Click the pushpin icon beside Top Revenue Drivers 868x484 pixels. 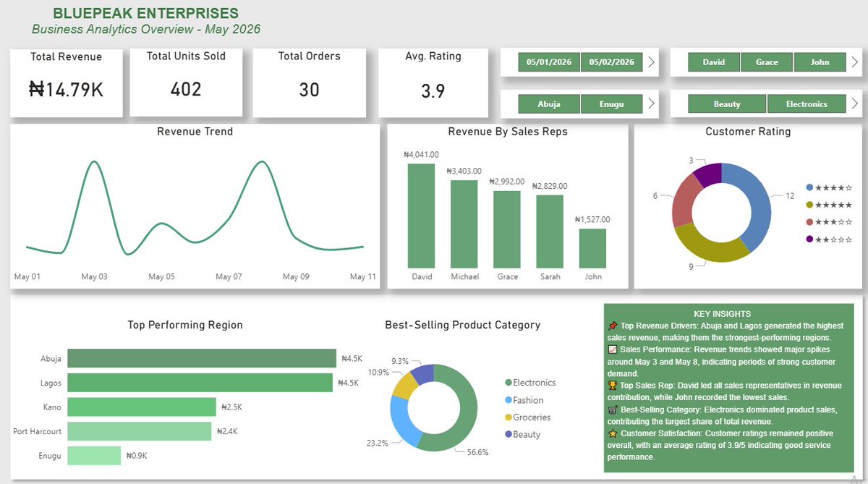pos(613,326)
